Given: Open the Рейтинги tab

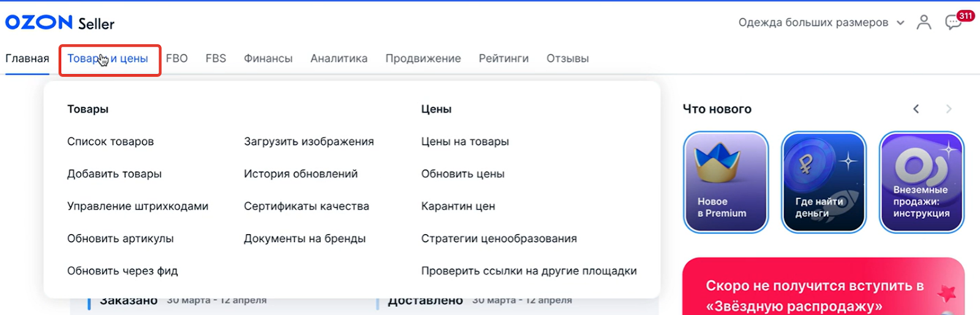Looking at the screenshot, I should click(x=503, y=59).
